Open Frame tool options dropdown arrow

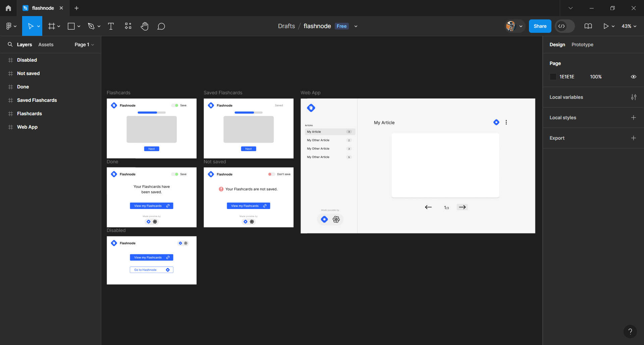coord(59,26)
